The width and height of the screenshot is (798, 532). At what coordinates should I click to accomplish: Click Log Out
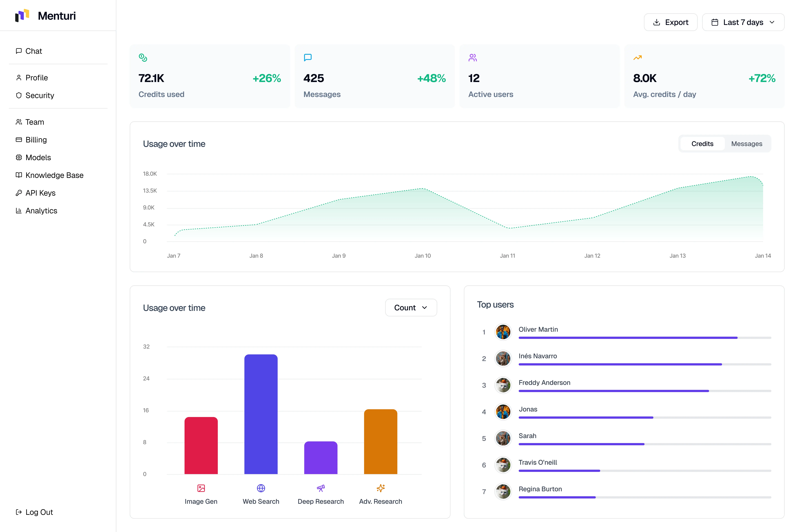(x=39, y=512)
